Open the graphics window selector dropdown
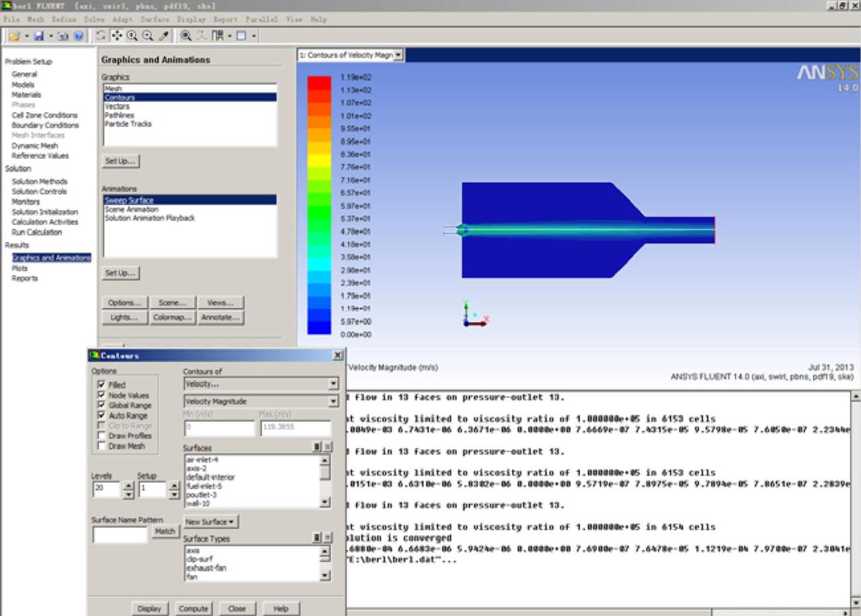 tap(398, 55)
